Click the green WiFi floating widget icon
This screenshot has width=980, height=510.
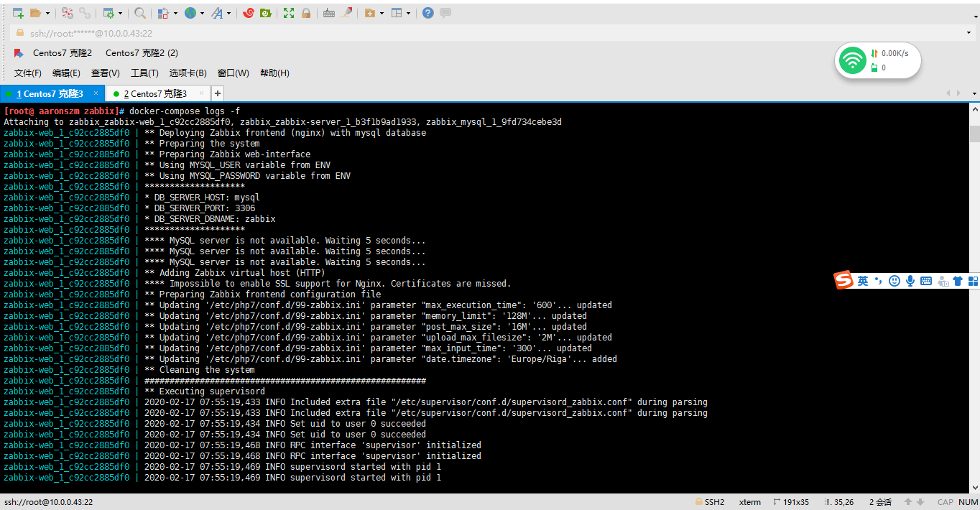(x=853, y=60)
